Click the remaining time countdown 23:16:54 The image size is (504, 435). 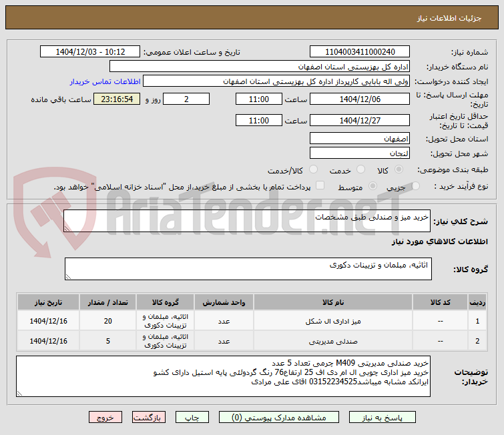117,99
